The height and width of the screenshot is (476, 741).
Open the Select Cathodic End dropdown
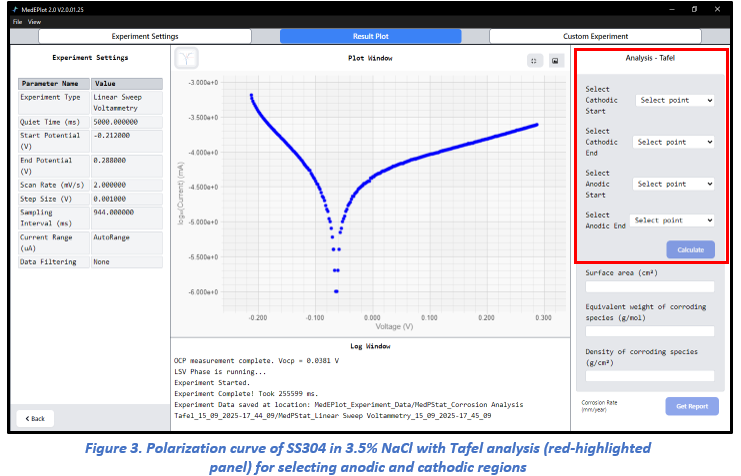pyautogui.click(x=676, y=142)
